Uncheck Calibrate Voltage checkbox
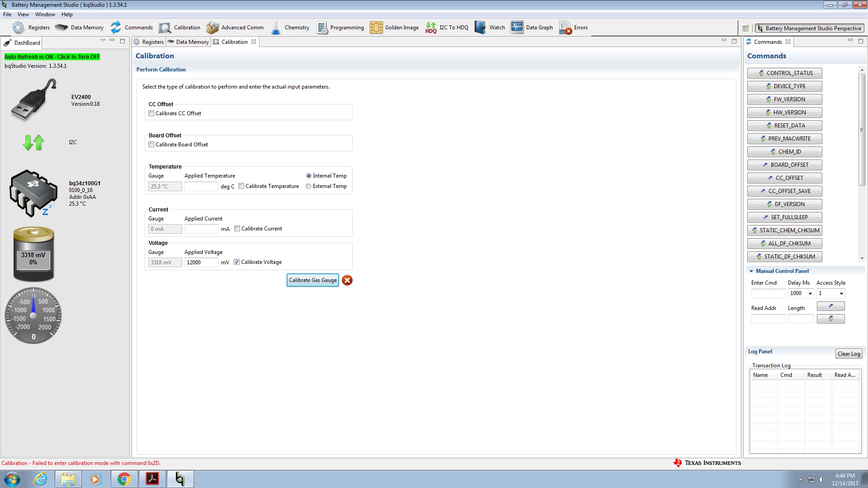The height and width of the screenshot is (488, 868). (236, 262)
